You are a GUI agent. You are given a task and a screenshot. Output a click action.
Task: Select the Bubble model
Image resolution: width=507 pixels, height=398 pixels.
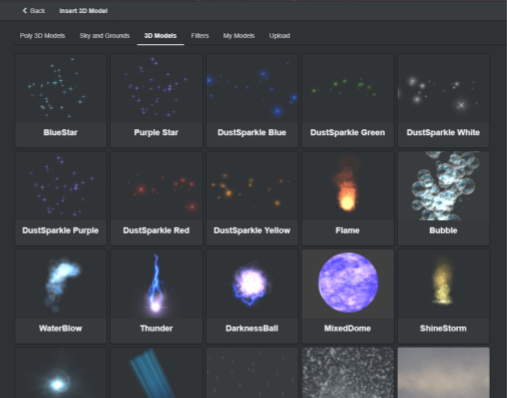(443, 198)
